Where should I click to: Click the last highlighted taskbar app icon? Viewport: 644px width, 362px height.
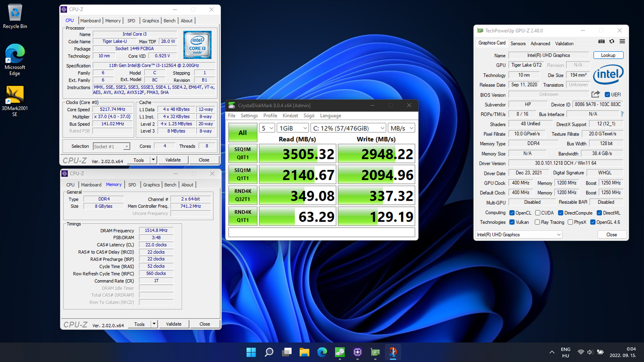[x=393, y=352]
